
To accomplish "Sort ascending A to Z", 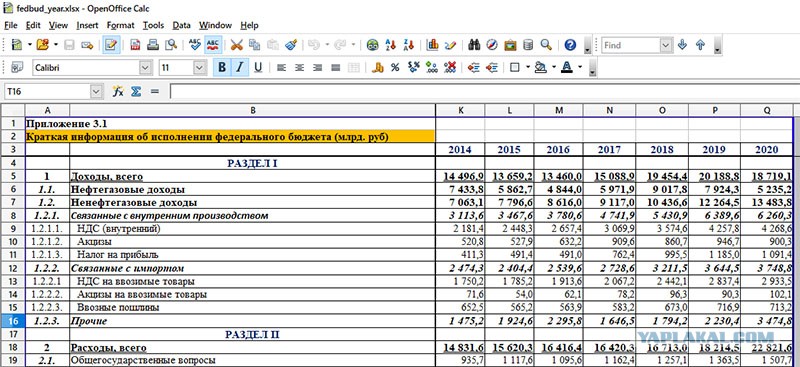I will [390, 45].
